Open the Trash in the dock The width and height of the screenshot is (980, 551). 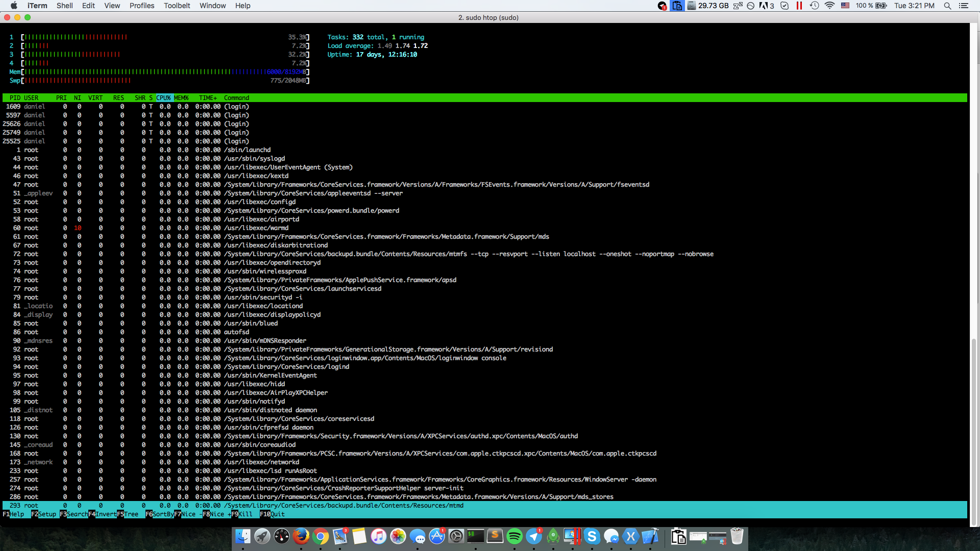pos(737,536)
